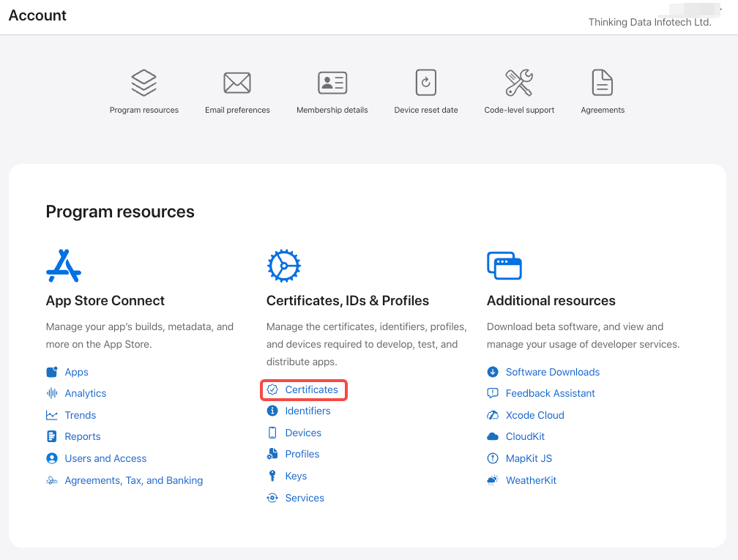This screenshot has width=738, height=560.
Task: Click the Xcode Cloud icon
Action: pos(493,415)
